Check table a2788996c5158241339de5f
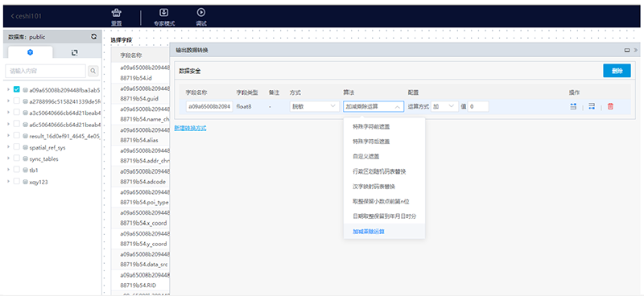 (x=17, y=101)
